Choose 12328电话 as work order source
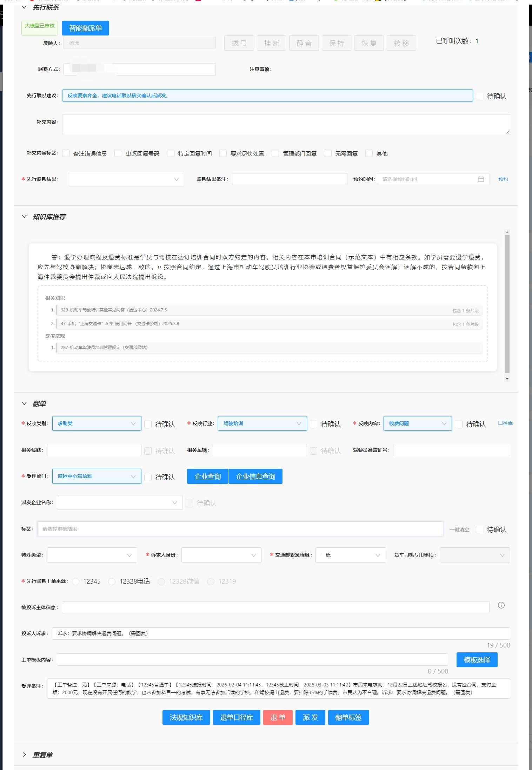 pos(112,581)
